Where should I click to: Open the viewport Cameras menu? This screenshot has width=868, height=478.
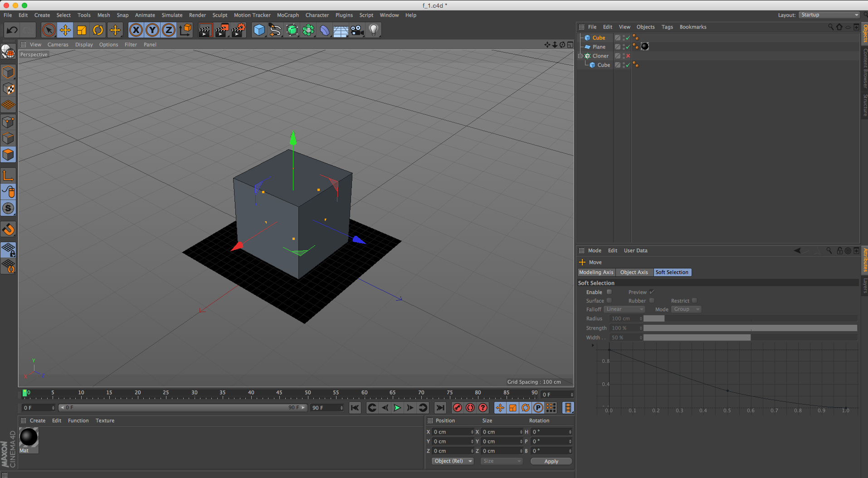point(58,44)
